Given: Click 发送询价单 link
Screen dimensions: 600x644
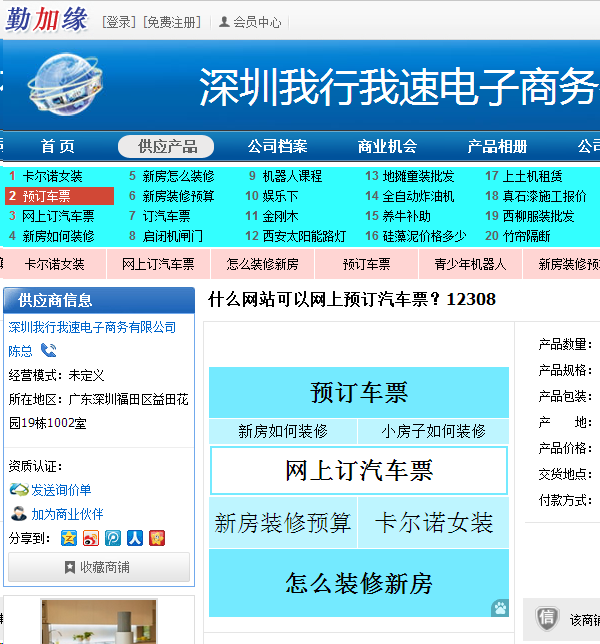Looking at the screenshot, I should coord(61,490).
